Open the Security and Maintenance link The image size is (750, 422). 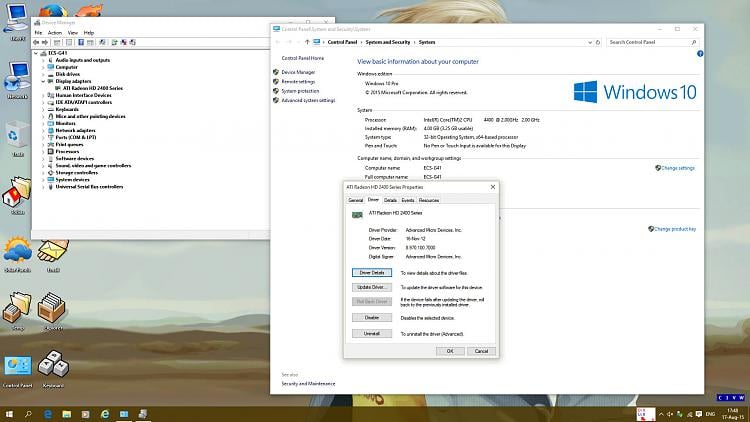tap(308, 384)
